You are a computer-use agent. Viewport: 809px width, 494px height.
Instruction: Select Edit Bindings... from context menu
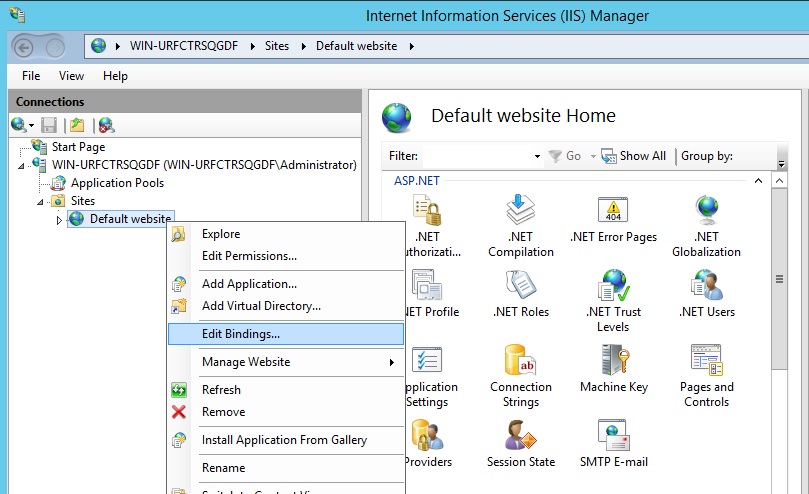point(241,334)
